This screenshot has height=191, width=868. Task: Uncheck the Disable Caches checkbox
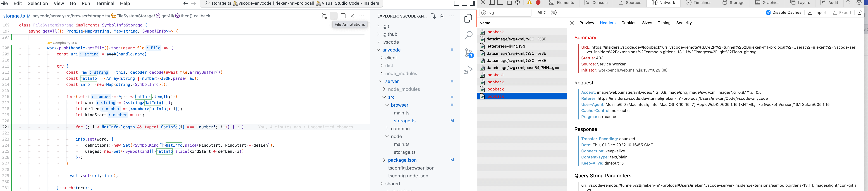[x=768, y=13]
